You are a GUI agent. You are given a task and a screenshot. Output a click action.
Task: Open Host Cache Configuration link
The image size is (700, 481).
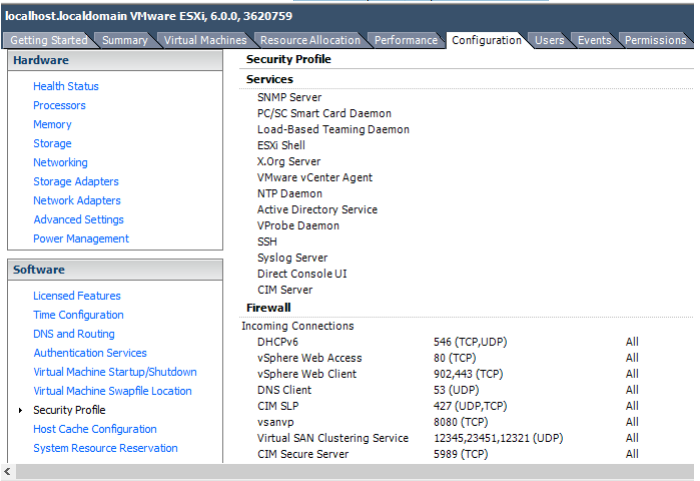[x=95, y=429]
